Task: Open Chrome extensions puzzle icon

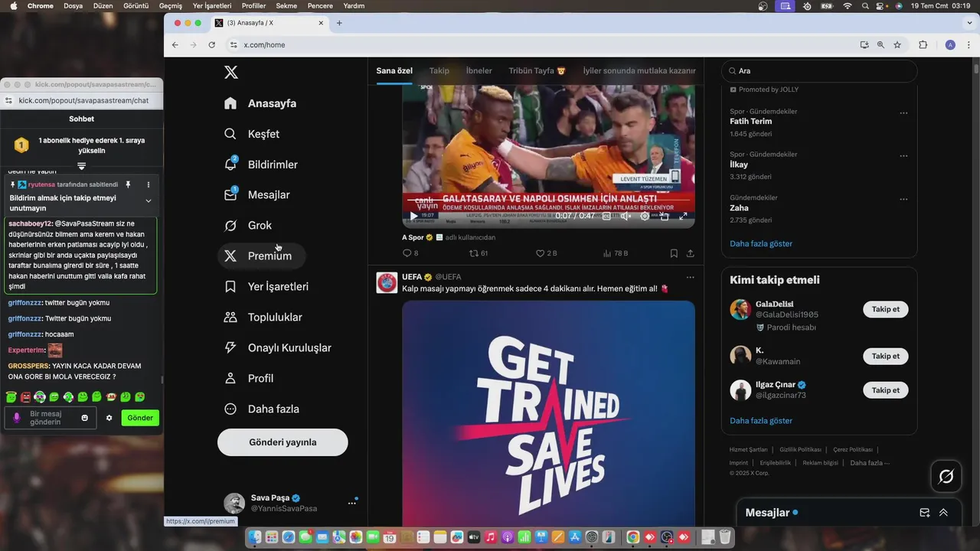Action: pos(923,45)
